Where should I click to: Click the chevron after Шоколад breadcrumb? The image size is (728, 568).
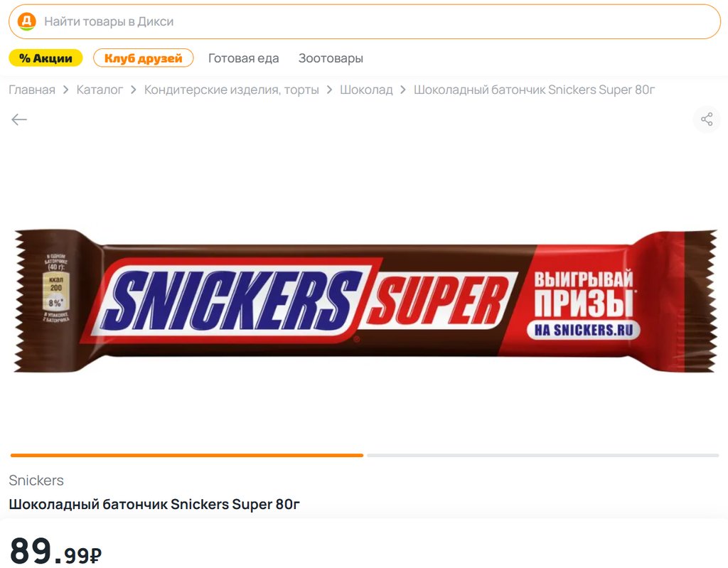[x=403, y=90]
